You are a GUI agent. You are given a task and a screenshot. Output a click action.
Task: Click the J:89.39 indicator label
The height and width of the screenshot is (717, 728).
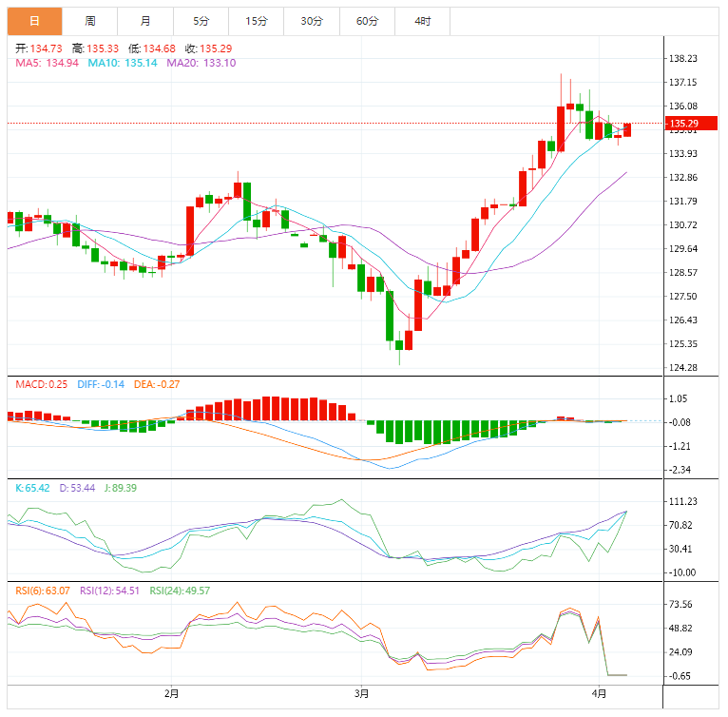tap(121, 488)
